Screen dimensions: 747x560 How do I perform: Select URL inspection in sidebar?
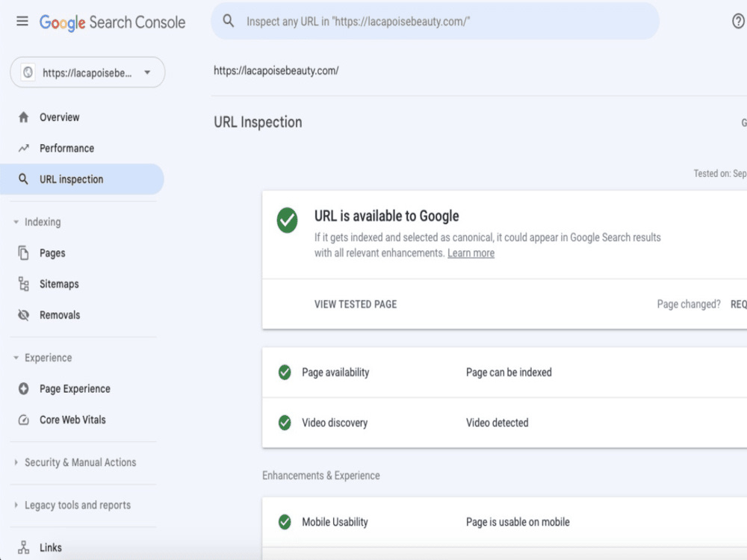[x=82, y=179]
